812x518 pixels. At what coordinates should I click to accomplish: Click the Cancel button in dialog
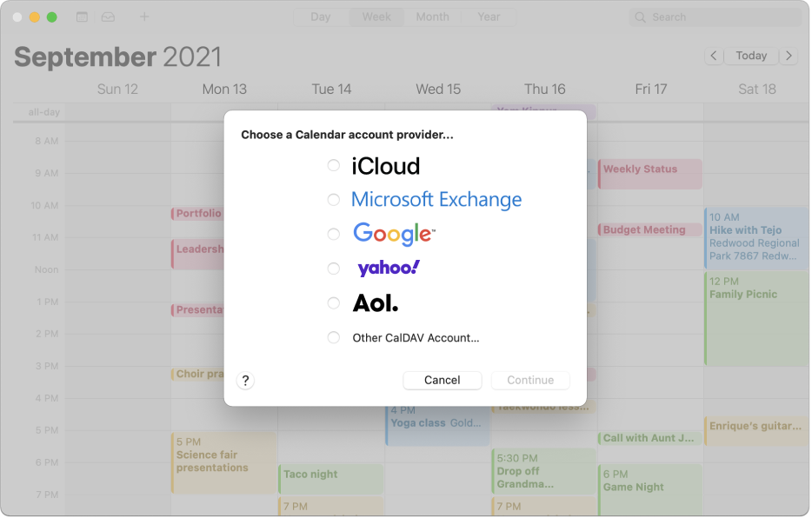pos(443,381)
